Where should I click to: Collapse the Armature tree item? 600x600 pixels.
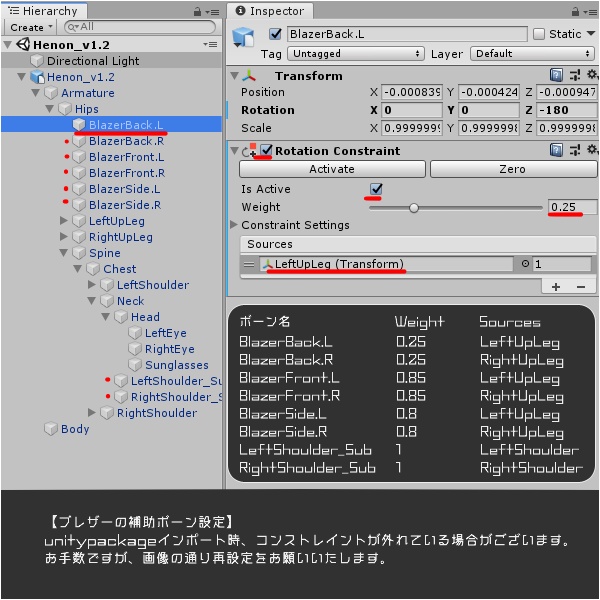point(36,93)
